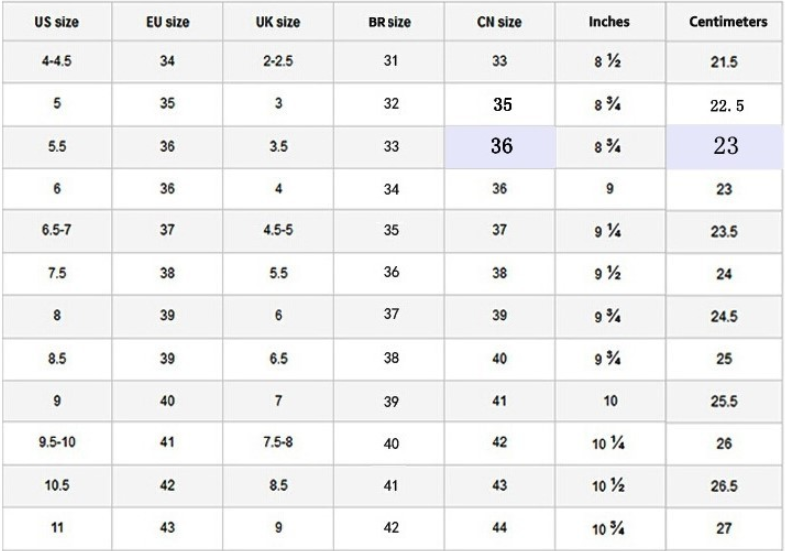Screen dimensions: 785x551
Task: Click the 26.5 centimeters cell
Action: click(725, 487)
